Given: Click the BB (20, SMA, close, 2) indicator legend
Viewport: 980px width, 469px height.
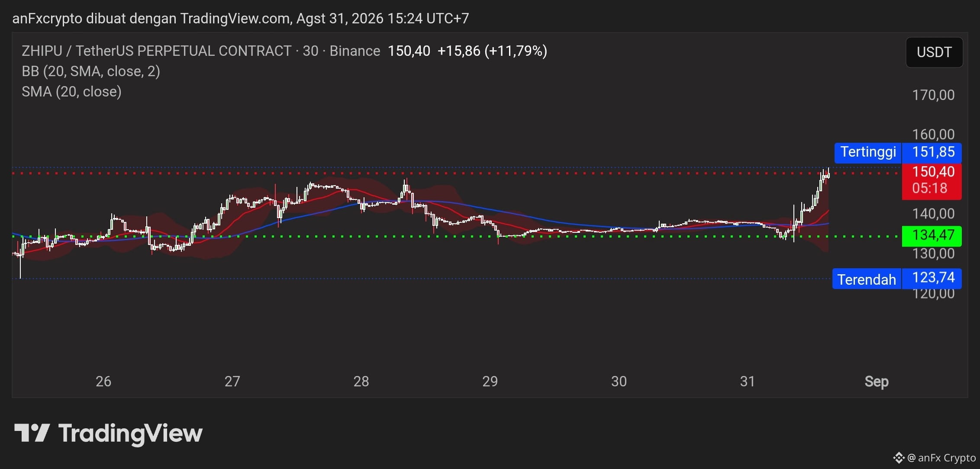Looking at the screenshot, I should tap(91, 71).
